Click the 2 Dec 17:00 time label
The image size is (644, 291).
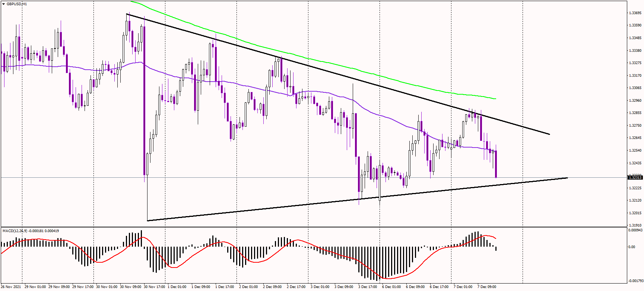pyautogui.click(x=296, y=287)
